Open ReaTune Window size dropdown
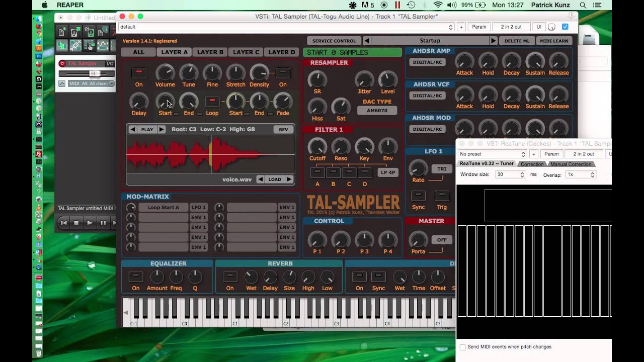This screenshot has width=644, height=362. point(510,174)
